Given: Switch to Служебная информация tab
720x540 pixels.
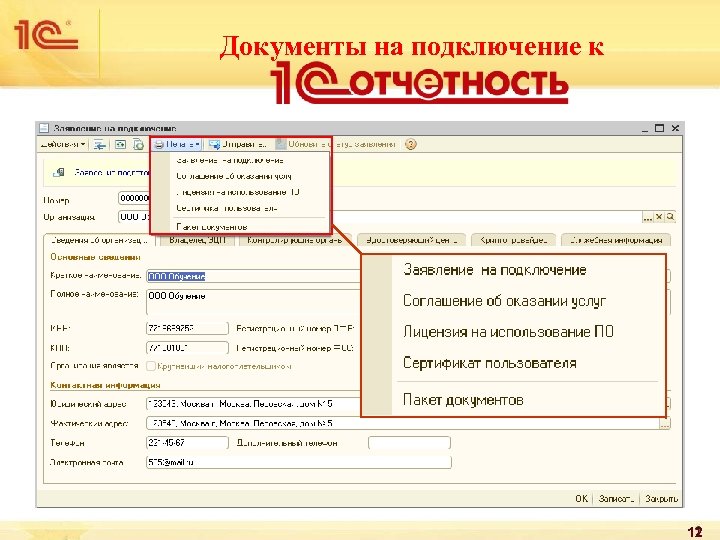Looking at the screenshot, I should click(x=616, y=240).
